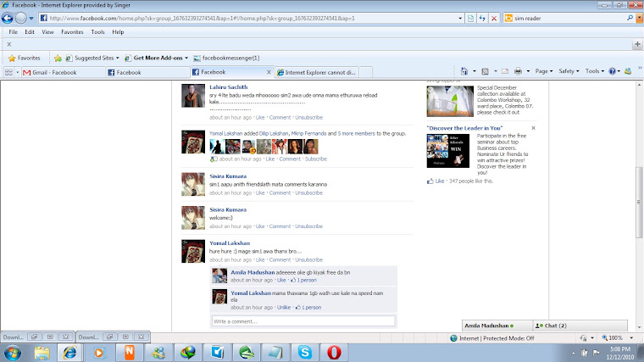Open the Help menu

(118, 32)
